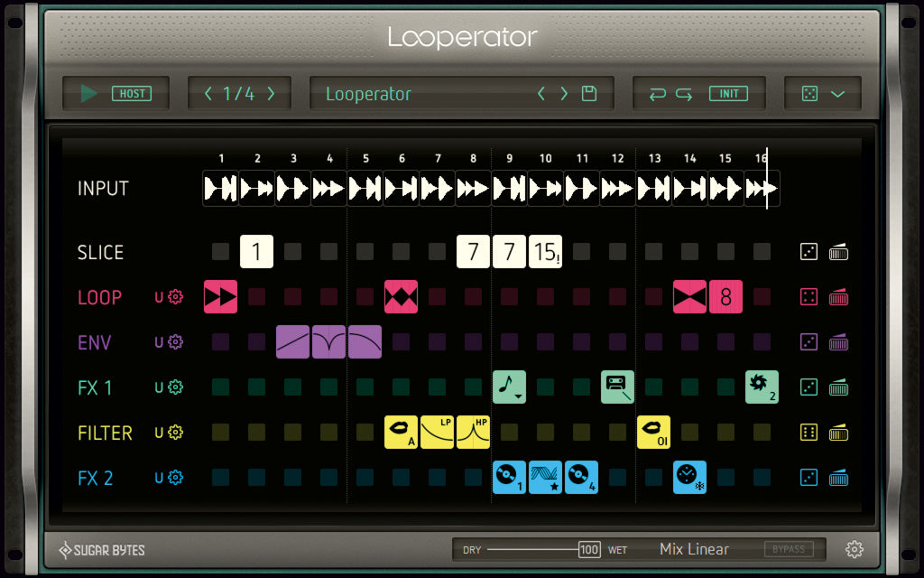Click the tape-stop icon in FX 1 step 12
Viewport: 924px width, 578px height.
point(617,387)
